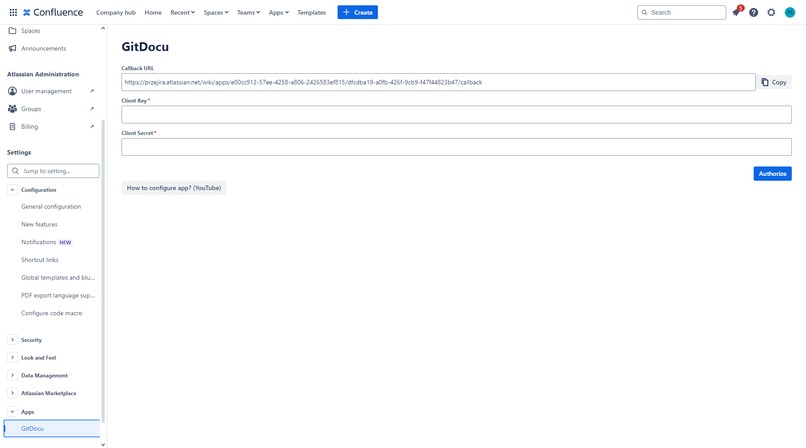Screen dimensions: 806x448
Task: Click the Billing document icon
Action: point(12,126)
